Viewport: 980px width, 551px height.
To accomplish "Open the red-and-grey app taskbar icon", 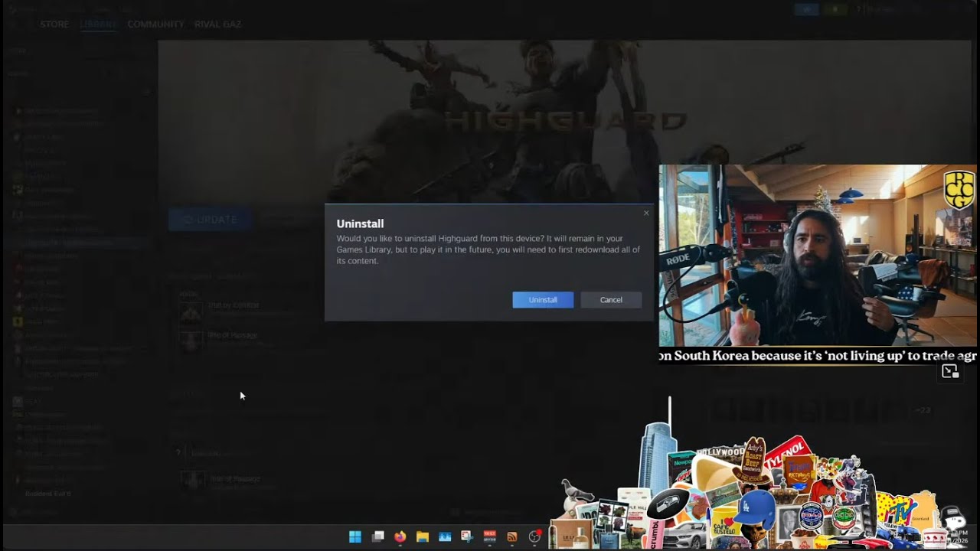I will click(x=490, y=537).
